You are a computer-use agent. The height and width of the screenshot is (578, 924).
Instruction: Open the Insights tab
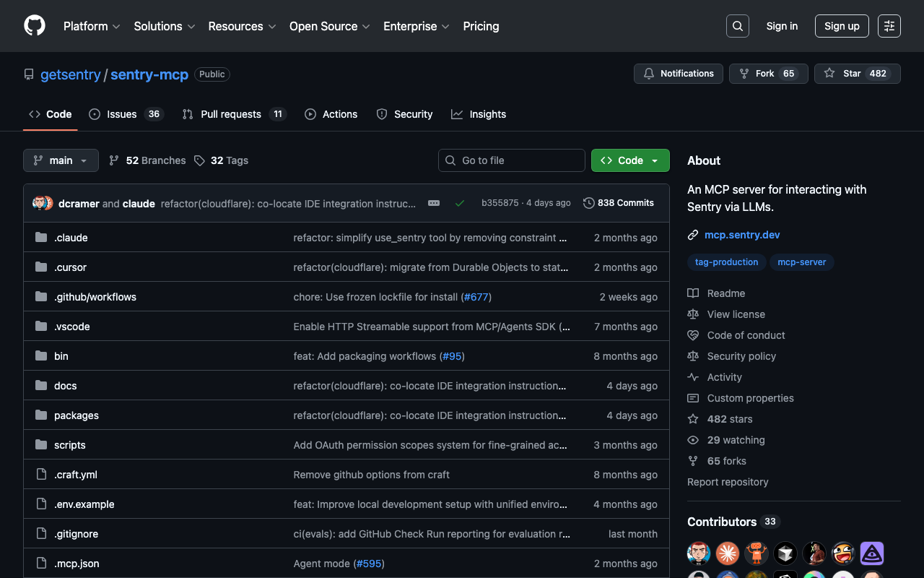pos(479,114)
